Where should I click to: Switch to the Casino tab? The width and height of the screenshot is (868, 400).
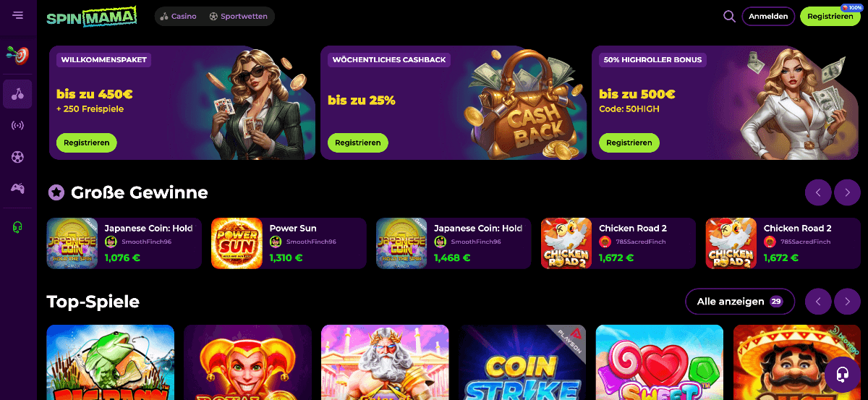coord(179,16)
